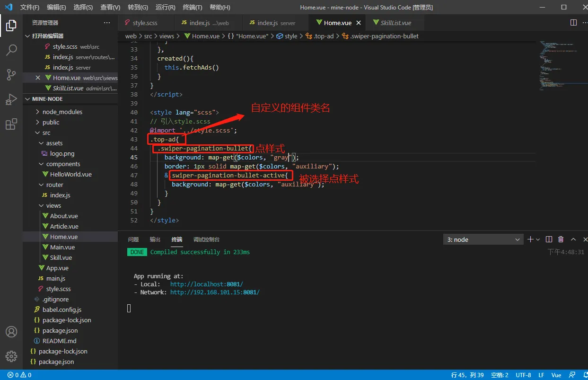Click the UTF-8 encoding in status bar
Screen dimensions: 588x380
tap(523, 375)
